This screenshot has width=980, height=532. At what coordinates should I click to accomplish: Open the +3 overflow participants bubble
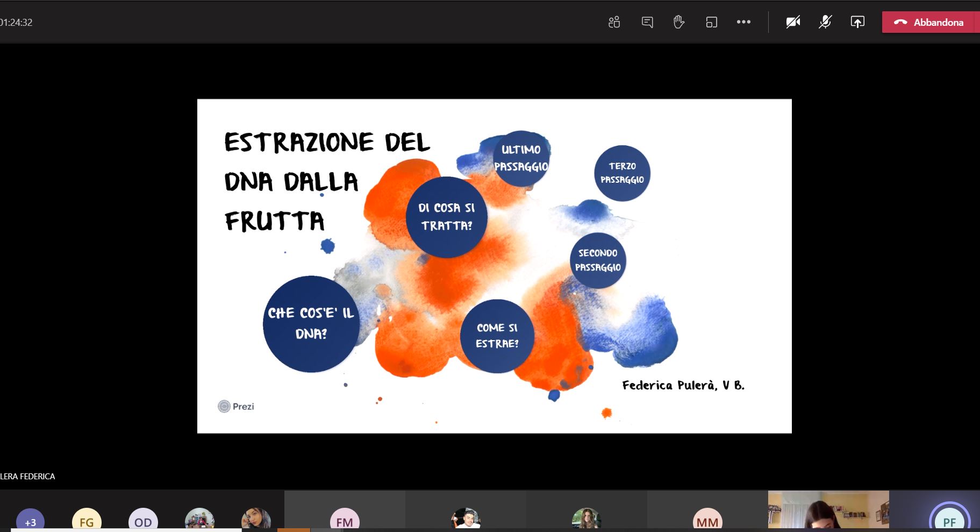pyautogui.click(x=30, y=520)
